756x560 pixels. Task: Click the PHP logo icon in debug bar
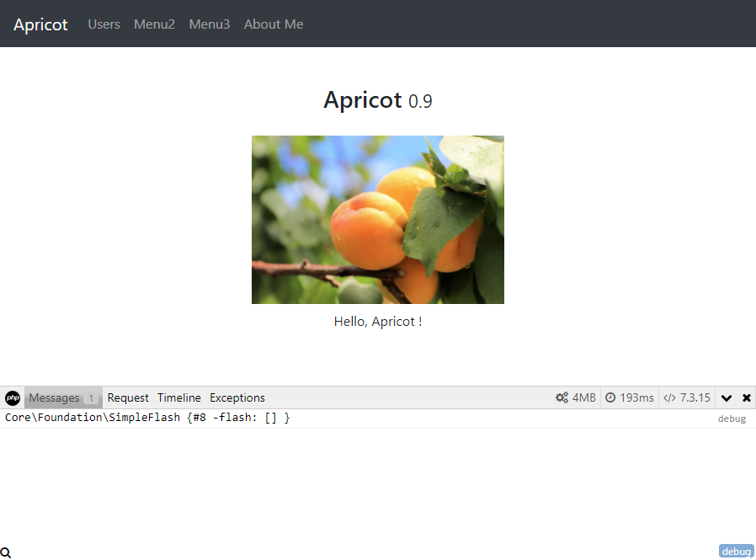coord(13,398)
